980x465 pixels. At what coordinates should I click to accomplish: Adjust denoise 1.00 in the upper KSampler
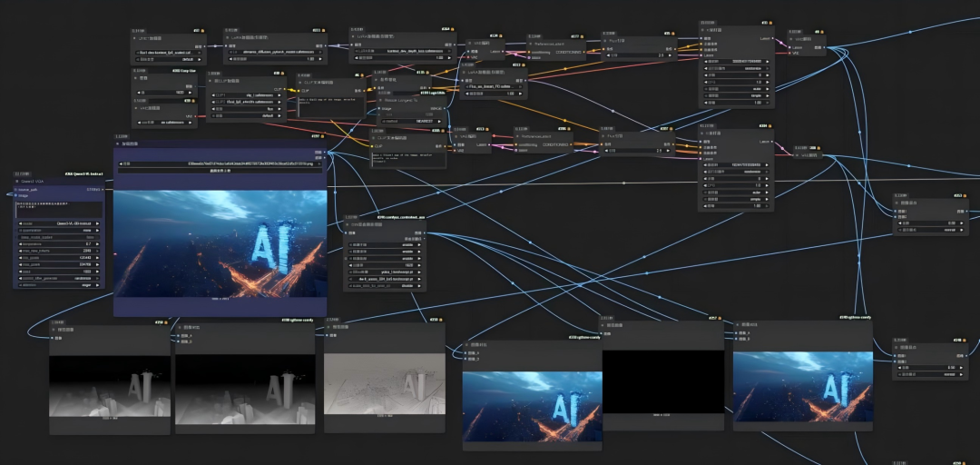tap(738, 103)
